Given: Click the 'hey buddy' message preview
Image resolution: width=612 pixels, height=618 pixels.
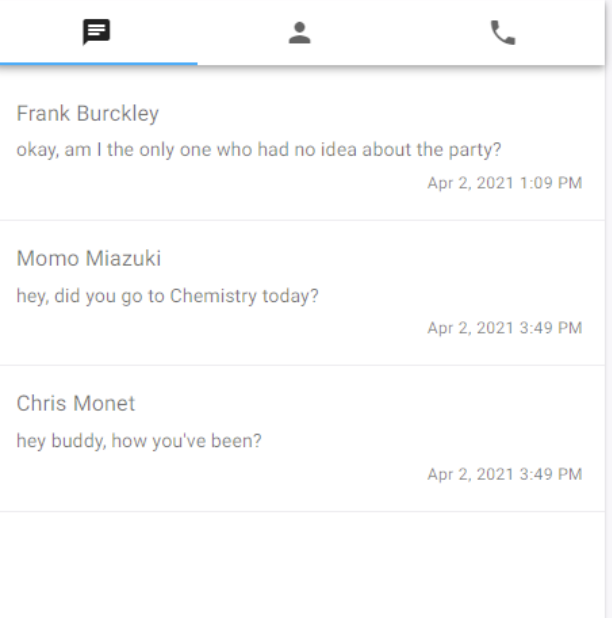Looking at the screenshot, I should [139, 441].
